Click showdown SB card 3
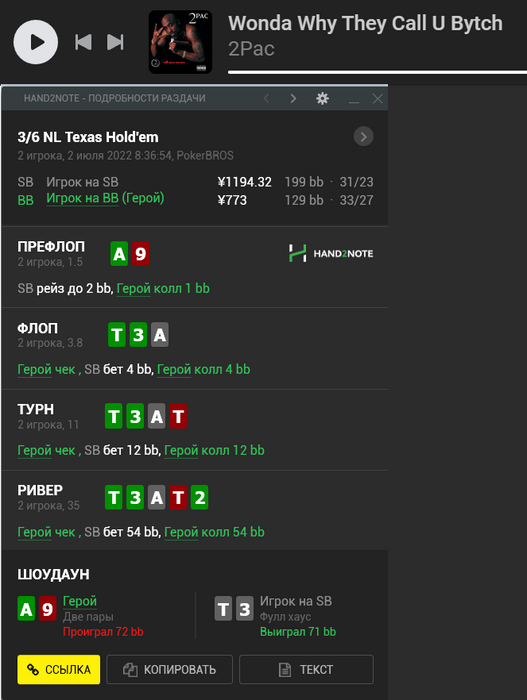 coord(245,609)
